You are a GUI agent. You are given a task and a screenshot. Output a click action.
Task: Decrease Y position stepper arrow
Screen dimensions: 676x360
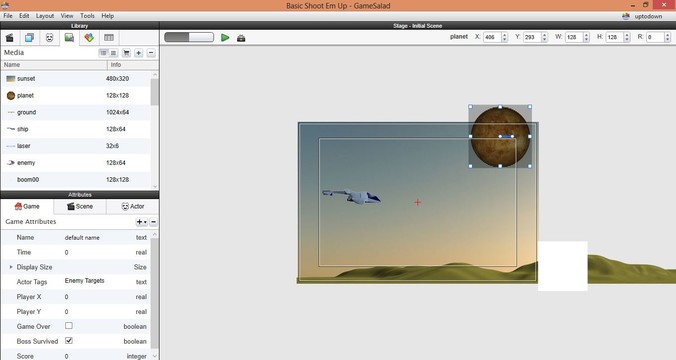point(544,40)
